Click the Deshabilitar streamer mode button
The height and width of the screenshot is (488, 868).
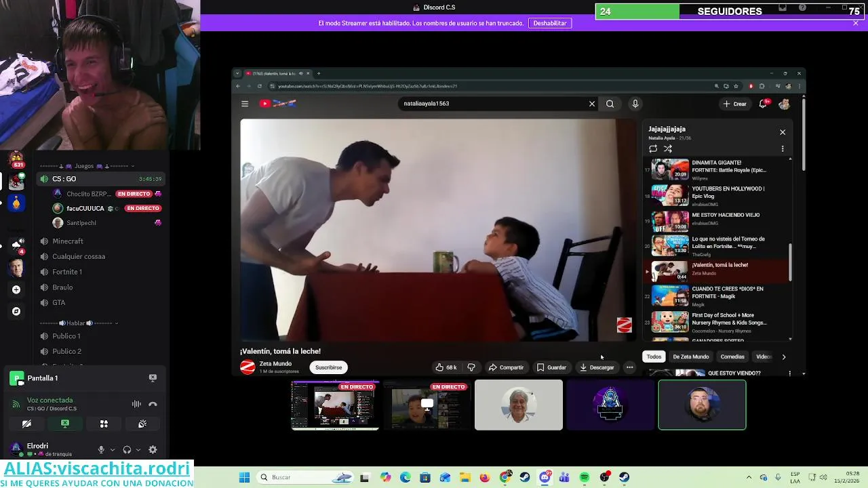[x=550, y=23]
